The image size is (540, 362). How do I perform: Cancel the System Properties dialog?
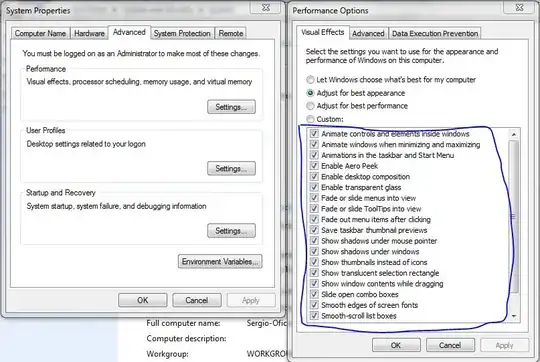(x=197, y=300)
